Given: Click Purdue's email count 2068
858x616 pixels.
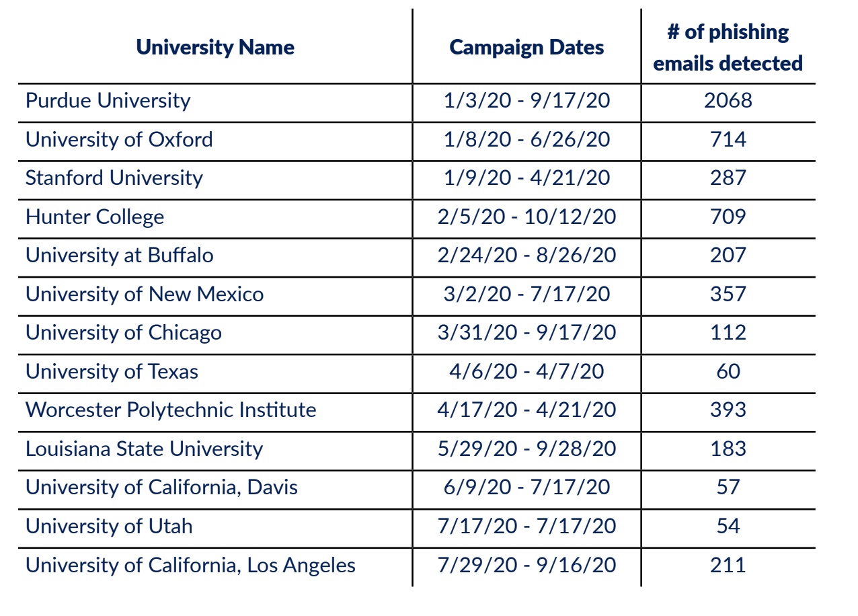Looking at the screenshot, I should point(728,101).
